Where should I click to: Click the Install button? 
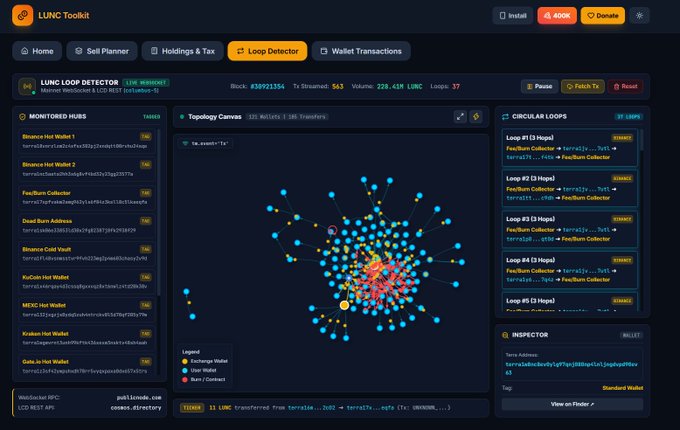pos(513,16)
